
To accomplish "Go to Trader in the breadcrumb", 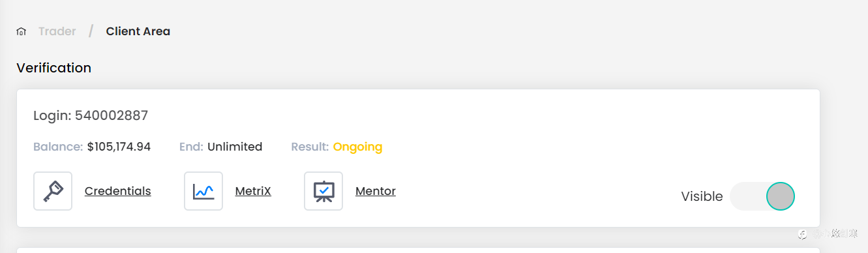I will pos(57,31).
